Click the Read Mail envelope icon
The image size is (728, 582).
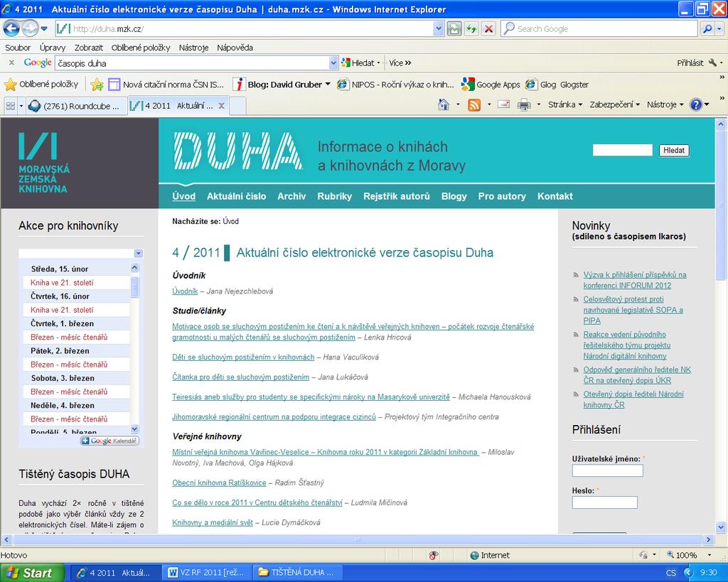coord(504,105)
